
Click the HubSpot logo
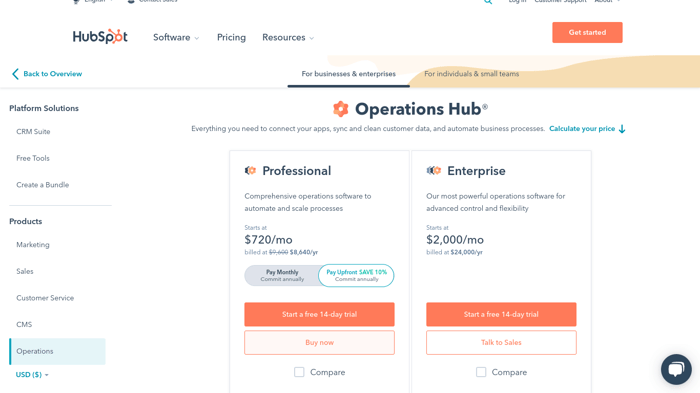click(100, 37)
